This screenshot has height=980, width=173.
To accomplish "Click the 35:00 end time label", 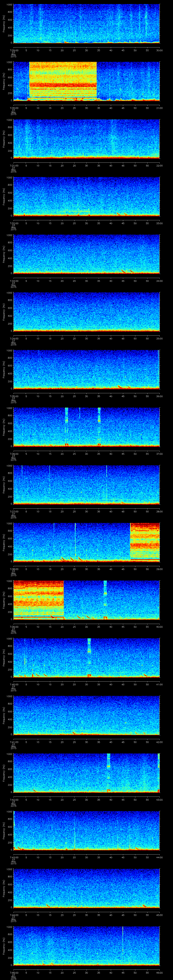I will click(x=160, y=339).
